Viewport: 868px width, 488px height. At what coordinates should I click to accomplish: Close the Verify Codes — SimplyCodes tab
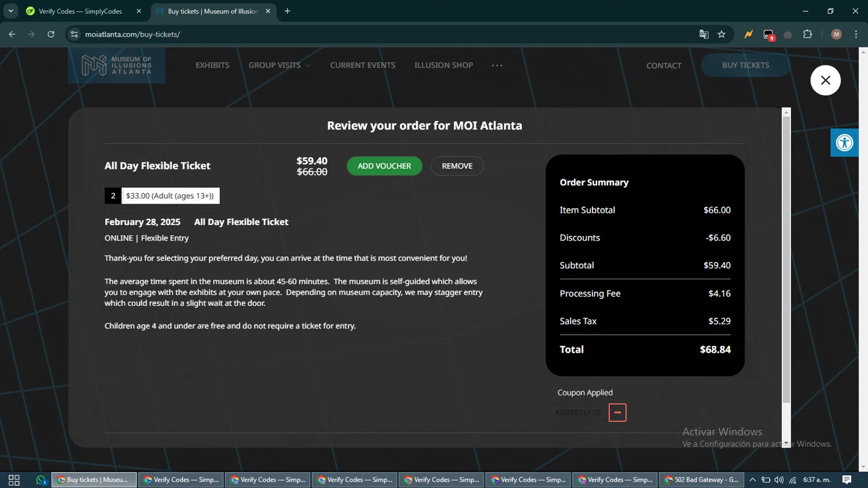pyautogui.click(x=139, y=11)
